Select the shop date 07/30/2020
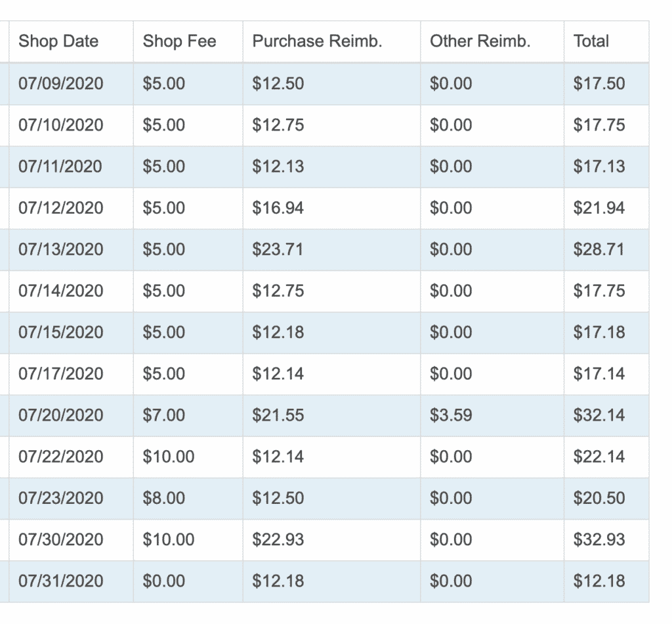 click(x=61, y=539)
